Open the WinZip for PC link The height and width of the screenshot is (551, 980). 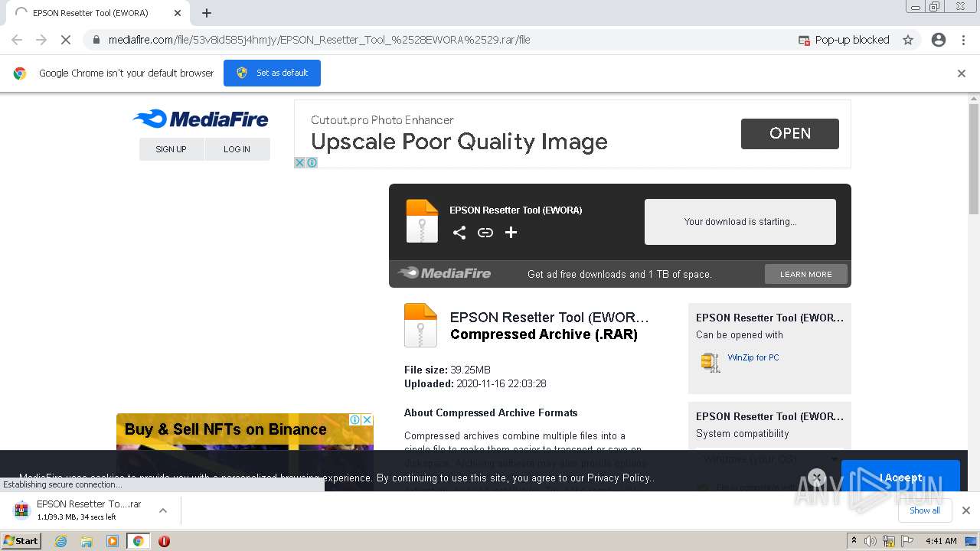click(753, 357)
